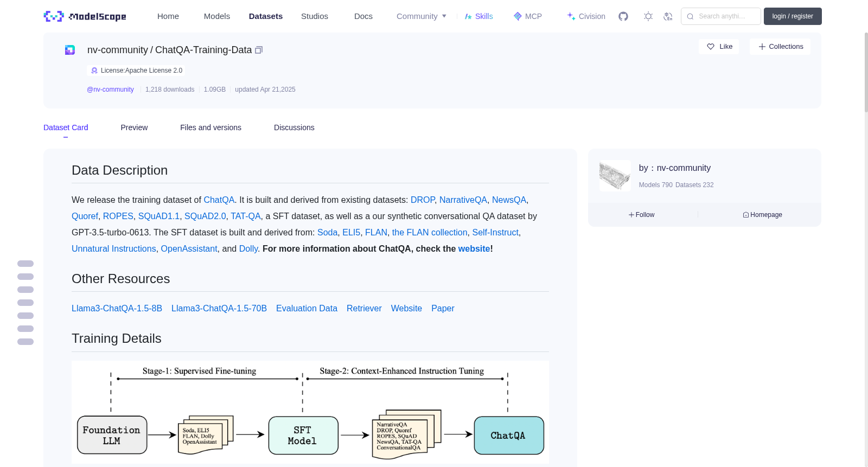The image size is (868, 467).
Task: Click the nv-community author thumbnail image
Action: click(615, 176)
